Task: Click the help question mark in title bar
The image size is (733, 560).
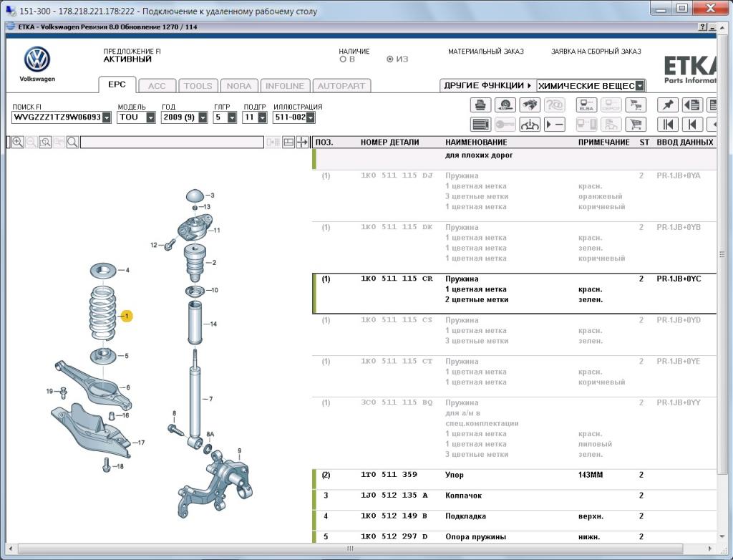Action: pyautogui.click(x=703, y=27)
